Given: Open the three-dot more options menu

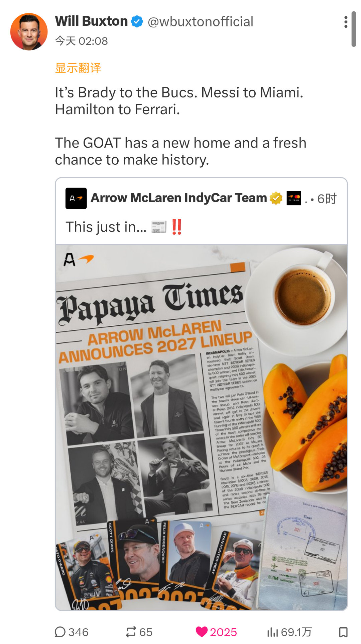Looking at the screenshot, I should click(346, 22).
